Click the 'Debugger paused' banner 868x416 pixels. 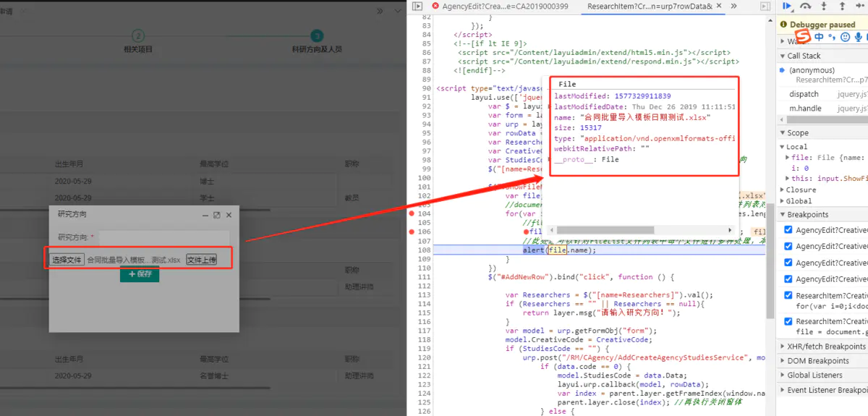coord(822,24)
